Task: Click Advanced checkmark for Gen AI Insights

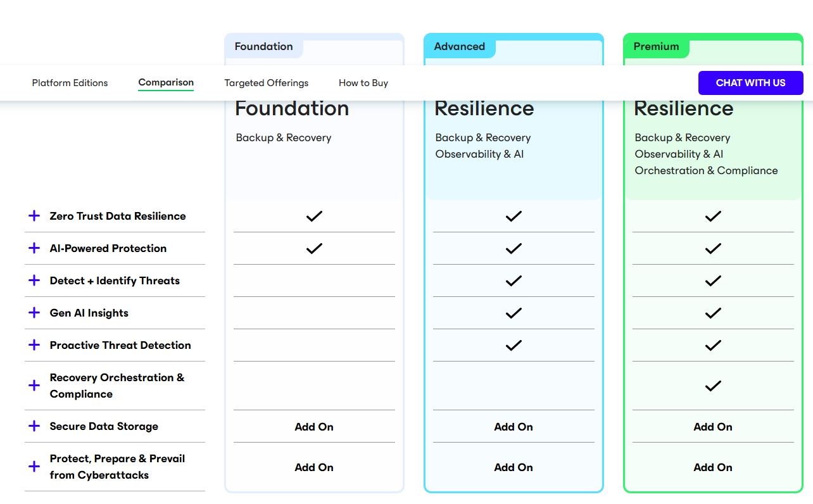Action: click(514, 313)
